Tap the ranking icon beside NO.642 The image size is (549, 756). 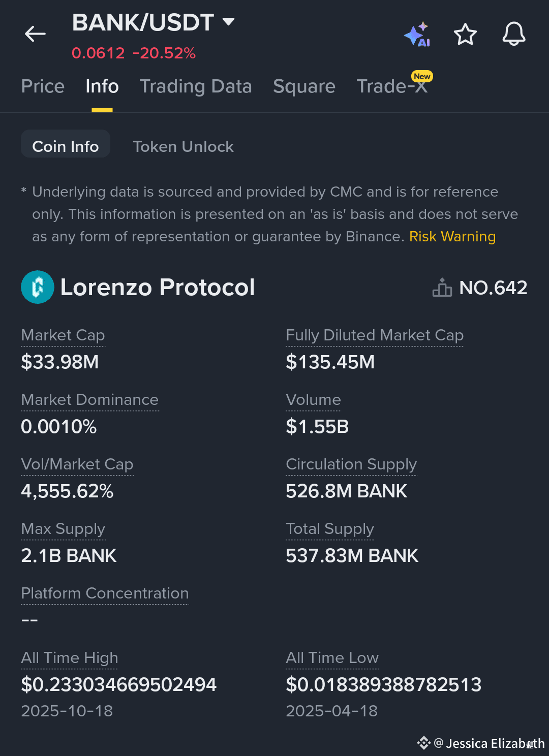pyautogui.click(x=442, y=287)
